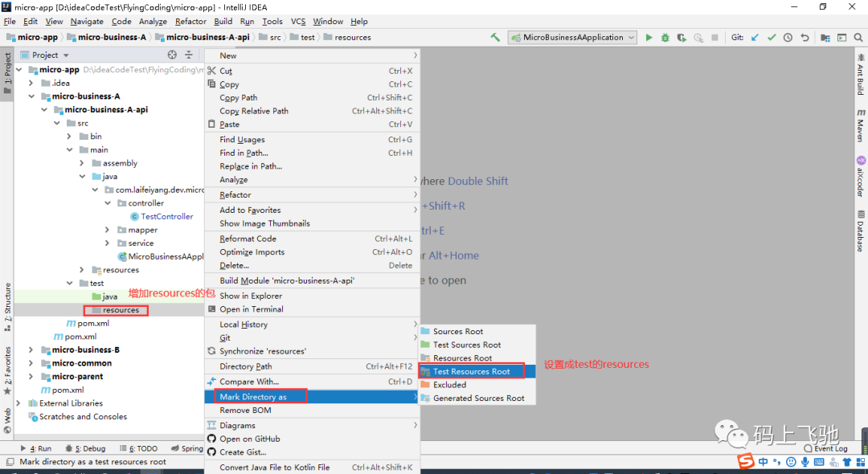Click the emoji face icon in the IME bar
The image size is (868, 474).
(x=791, y=462)
